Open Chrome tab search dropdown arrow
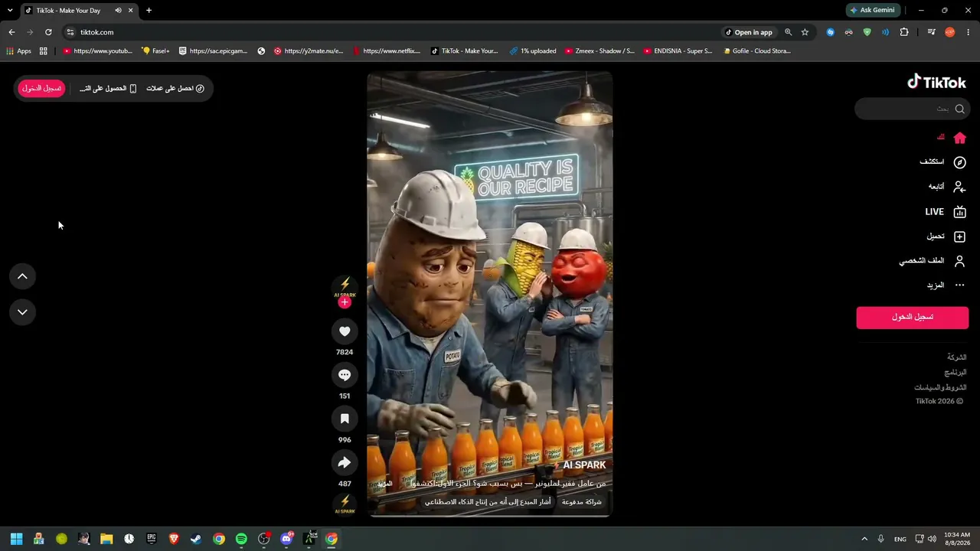The width and height of the screenshot is (980, 551). (10, 11)
